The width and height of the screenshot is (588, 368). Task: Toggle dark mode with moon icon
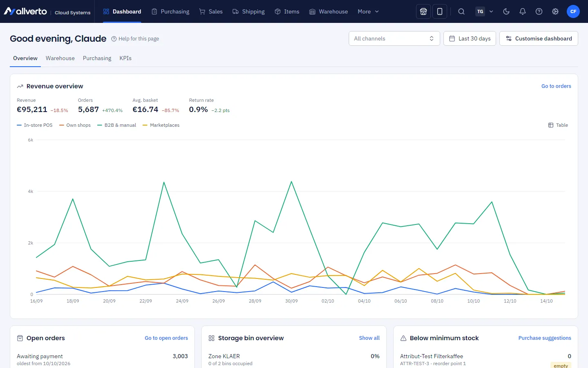click(506, 11)
